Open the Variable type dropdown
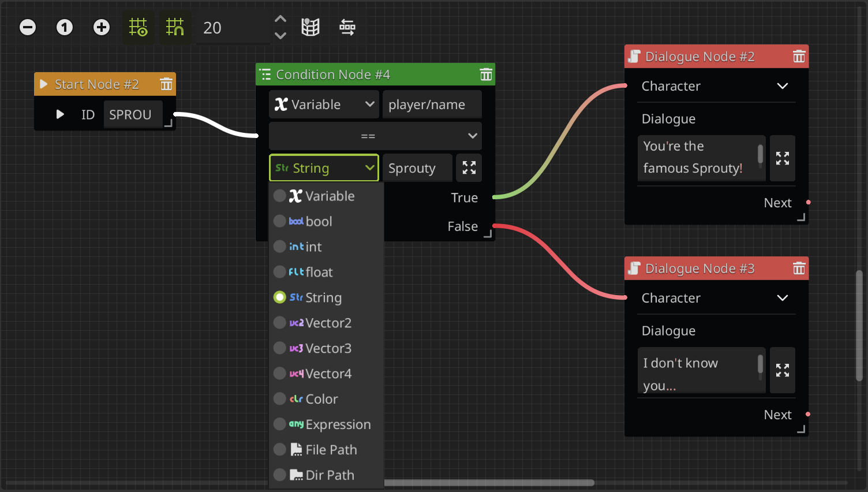 pyautogui.click(x=324, y=105)
